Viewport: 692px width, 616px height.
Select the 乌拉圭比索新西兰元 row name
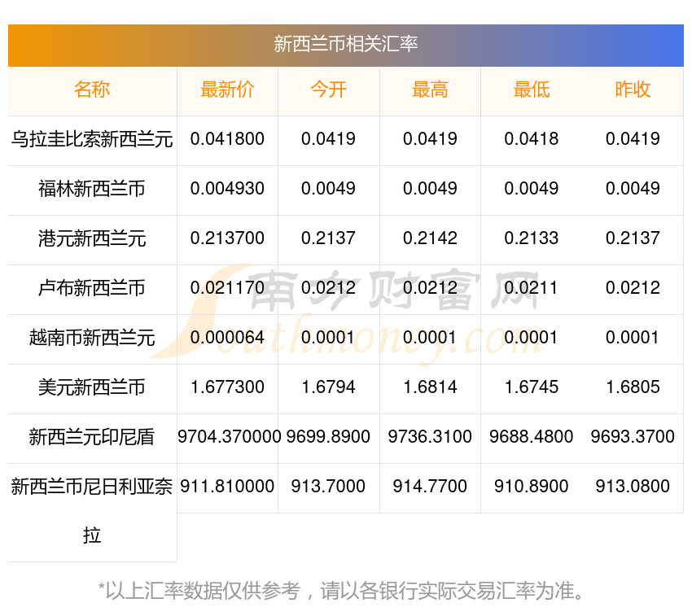point(92,139)
